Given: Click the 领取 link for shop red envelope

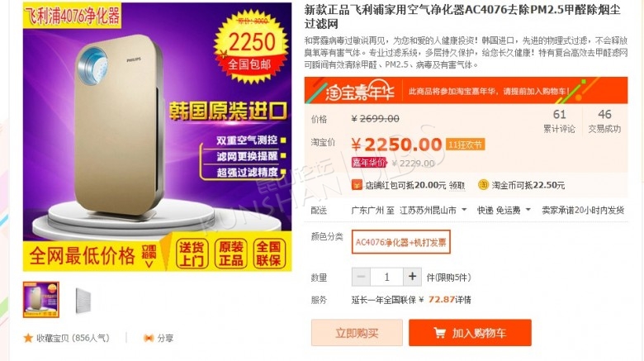Looking at the screenshot, I should pos(457,185).
